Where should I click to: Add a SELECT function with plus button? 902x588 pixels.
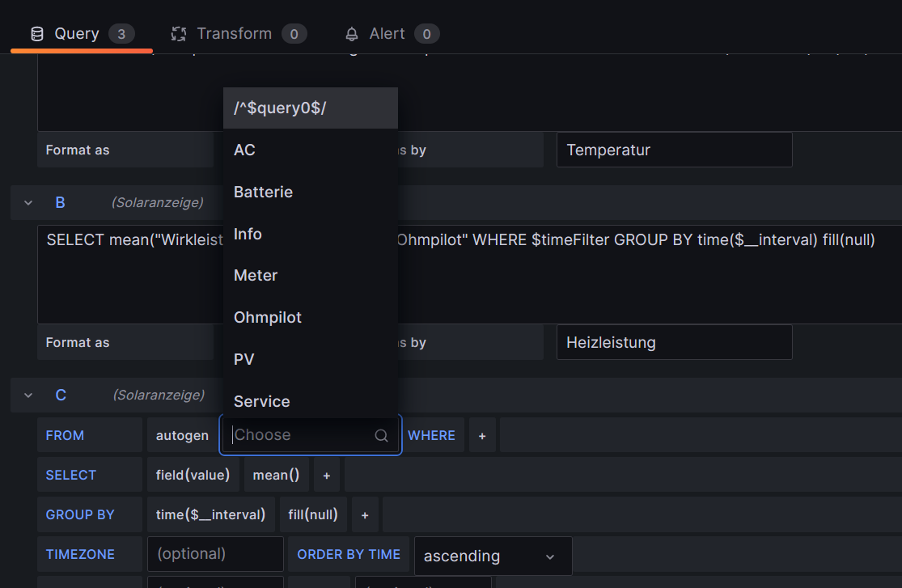[x=327, y=475]
